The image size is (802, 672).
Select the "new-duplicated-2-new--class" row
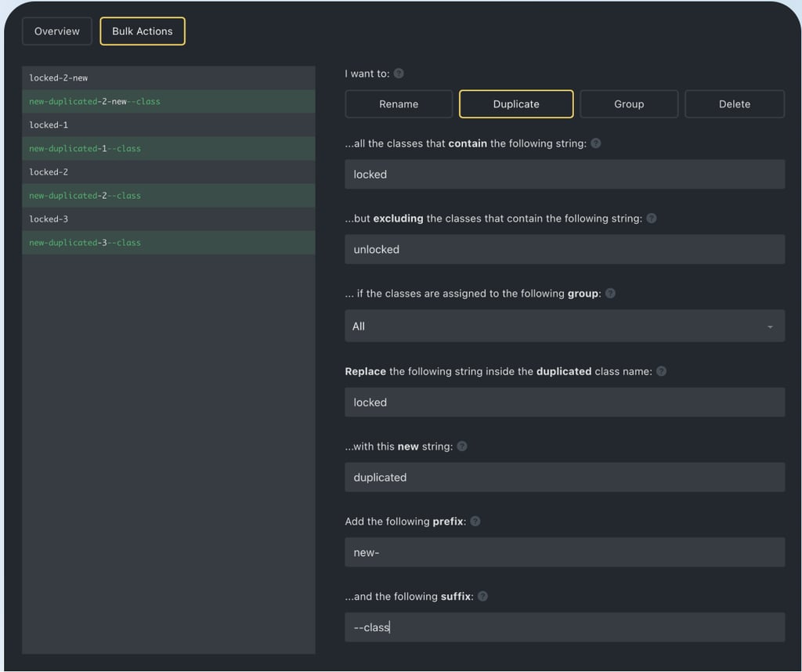click(168, 101)
